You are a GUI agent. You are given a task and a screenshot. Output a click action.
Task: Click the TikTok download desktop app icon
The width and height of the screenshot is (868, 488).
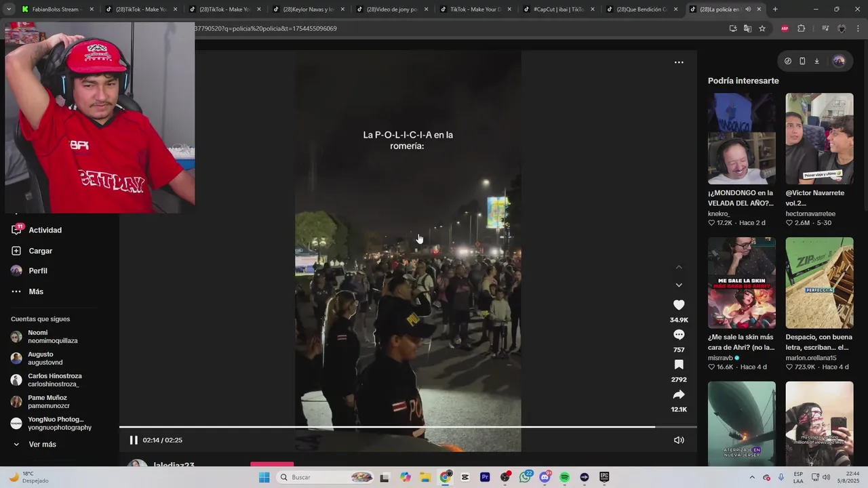coord(816,61)
